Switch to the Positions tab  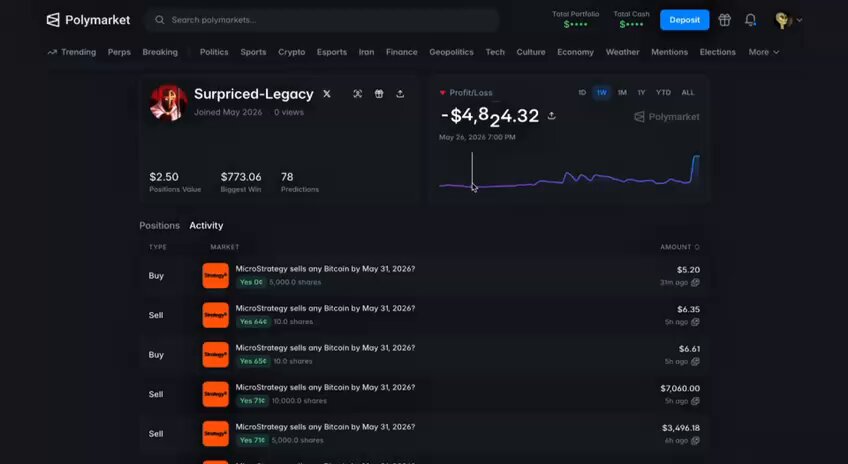pos(159,226)
